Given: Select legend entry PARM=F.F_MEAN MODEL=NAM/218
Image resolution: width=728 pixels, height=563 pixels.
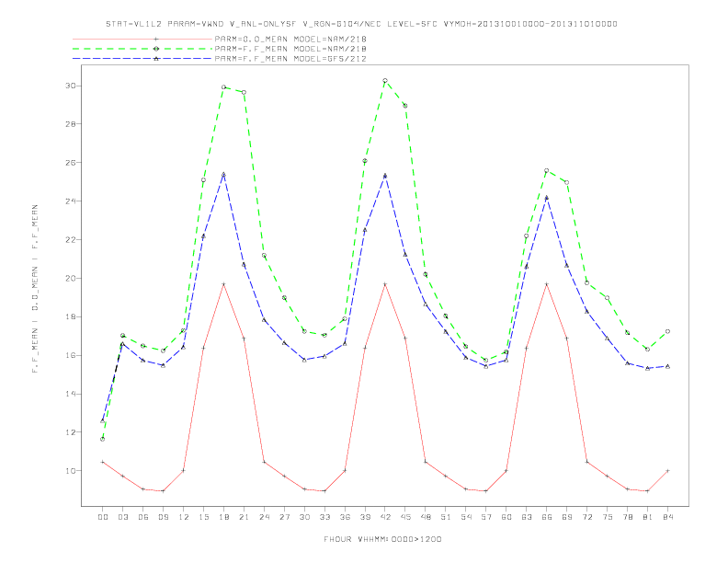Looking at the screenshot, I should (x=290, y=49).
